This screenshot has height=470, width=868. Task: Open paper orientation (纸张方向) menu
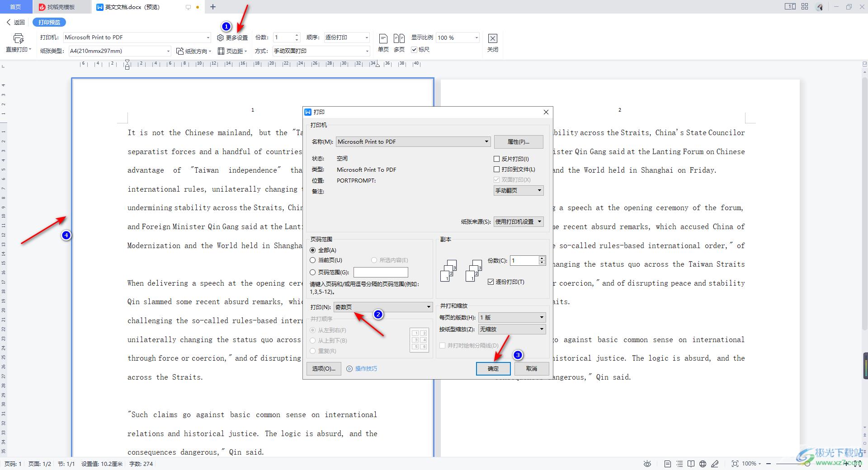193,51
